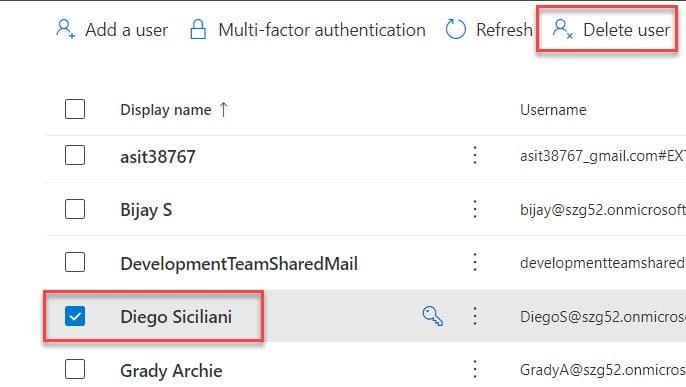Uncheck the Diego Siciliani checkbox

(x=75, y=316)
